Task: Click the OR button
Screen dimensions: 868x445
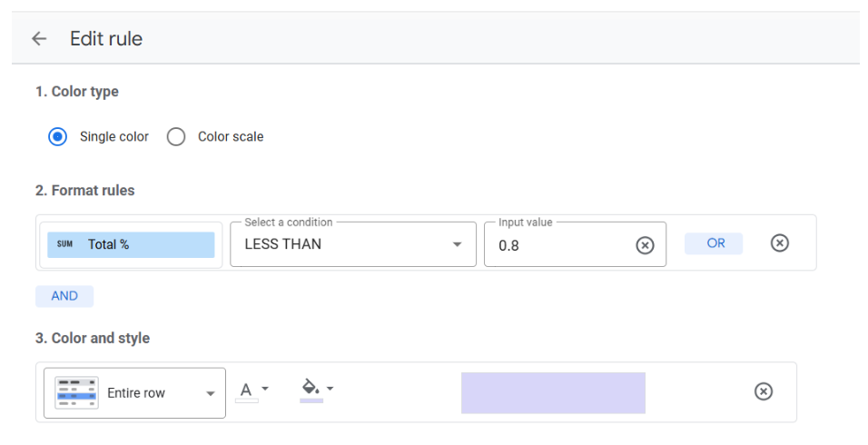Action: point(715,243)
